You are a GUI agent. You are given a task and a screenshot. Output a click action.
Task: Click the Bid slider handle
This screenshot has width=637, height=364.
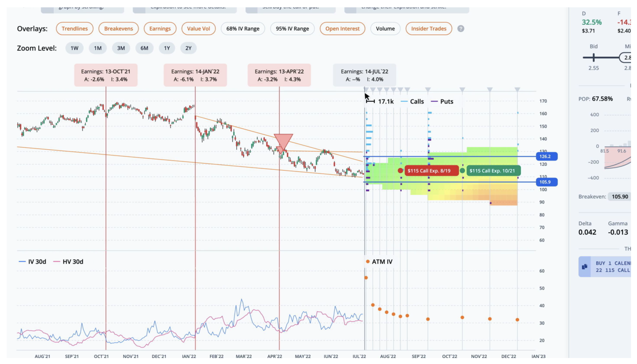pos(594,57)
